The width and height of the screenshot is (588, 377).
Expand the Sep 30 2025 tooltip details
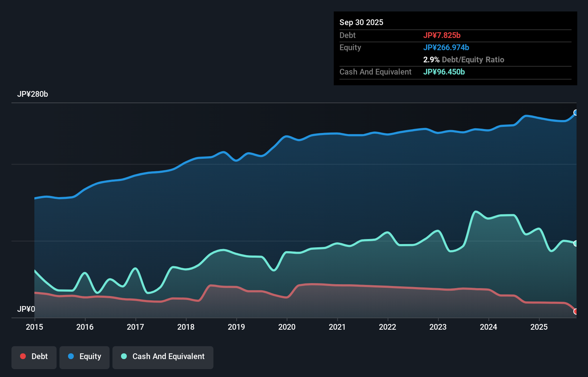(362, 22)
